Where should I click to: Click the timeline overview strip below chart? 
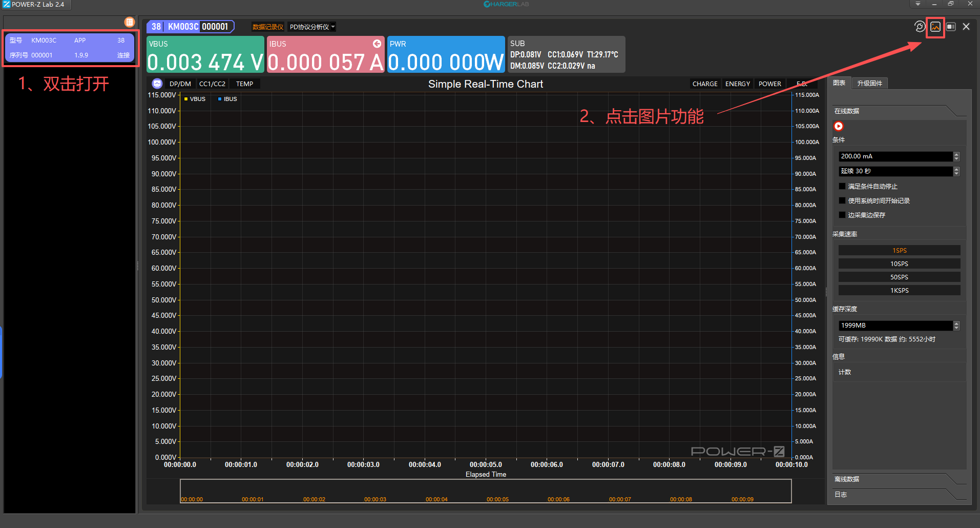pyautogui.click(x=485, y=491)
